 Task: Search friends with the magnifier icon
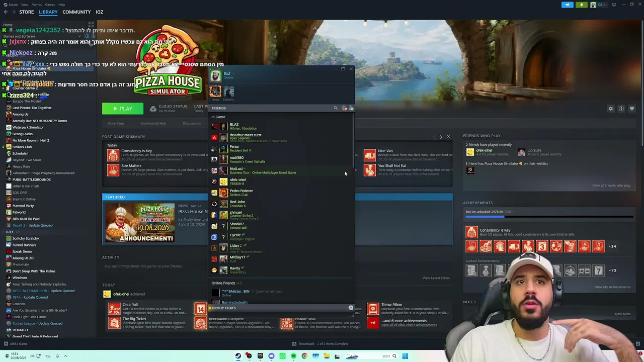[x=336, y=108]
